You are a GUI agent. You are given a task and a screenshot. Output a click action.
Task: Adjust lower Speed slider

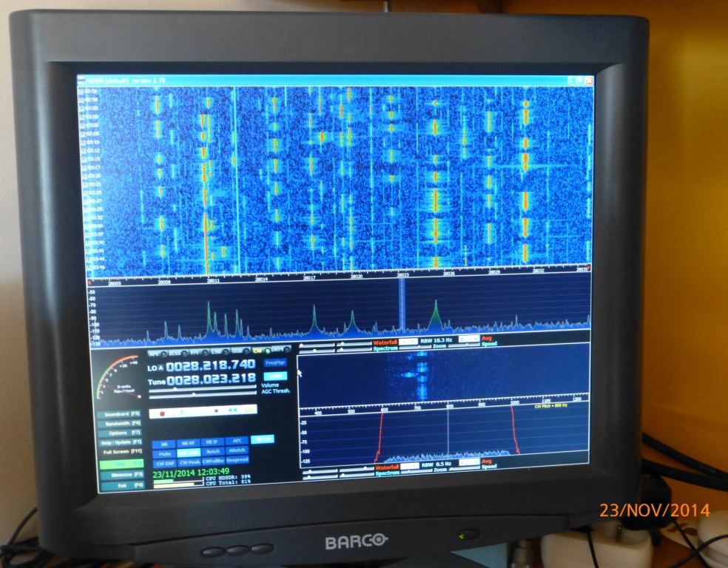(x=464, y=469)
